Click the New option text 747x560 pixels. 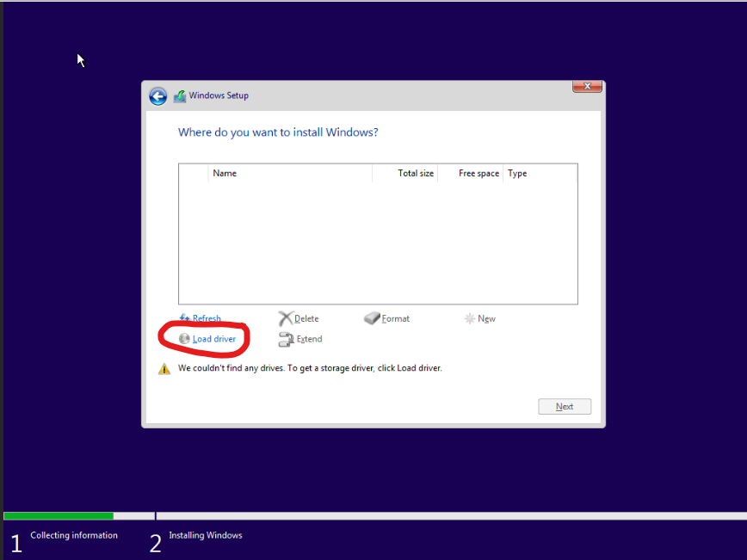[x=486, y=318]
